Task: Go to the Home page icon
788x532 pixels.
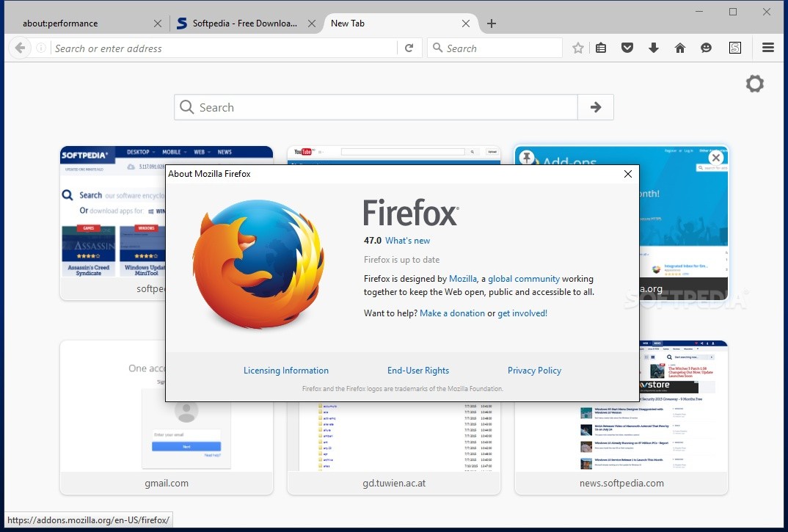Action: [680, 48]
